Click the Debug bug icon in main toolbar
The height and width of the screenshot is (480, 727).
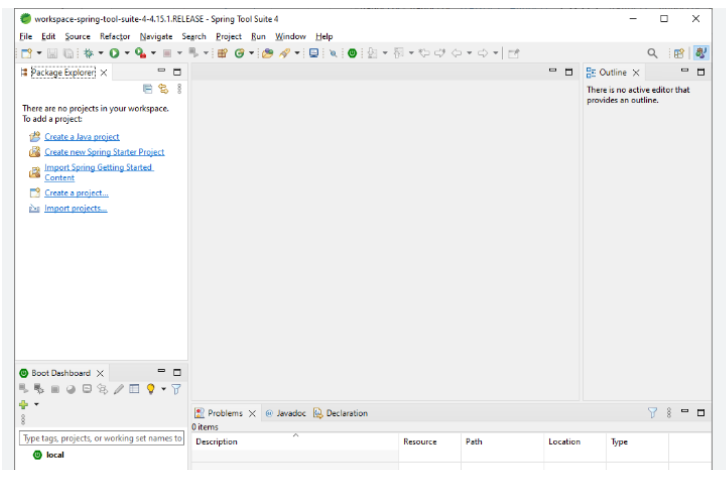(x=88, y=53)
